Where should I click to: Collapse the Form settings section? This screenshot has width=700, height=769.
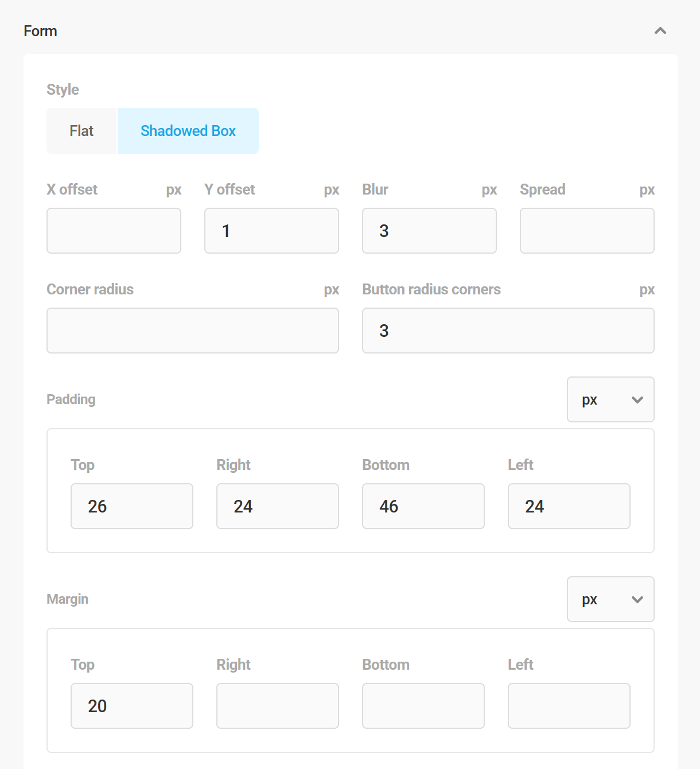[x=660, y=31]
